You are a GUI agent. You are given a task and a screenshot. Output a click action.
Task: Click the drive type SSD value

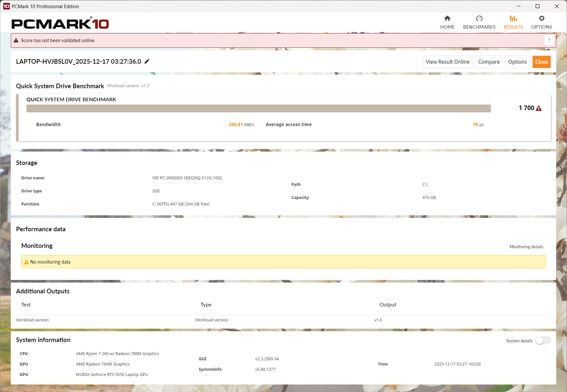[156, 191]
